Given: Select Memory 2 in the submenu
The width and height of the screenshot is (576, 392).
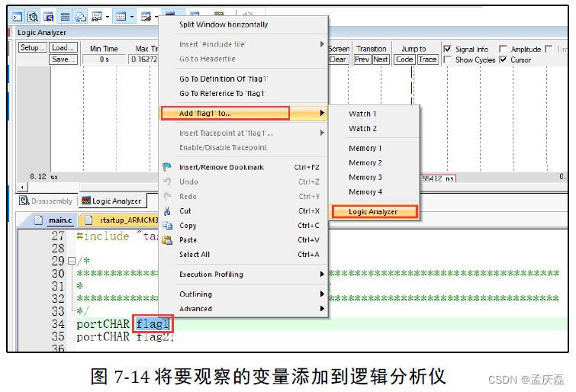Looking at the screenshot, I should [375, 162].
